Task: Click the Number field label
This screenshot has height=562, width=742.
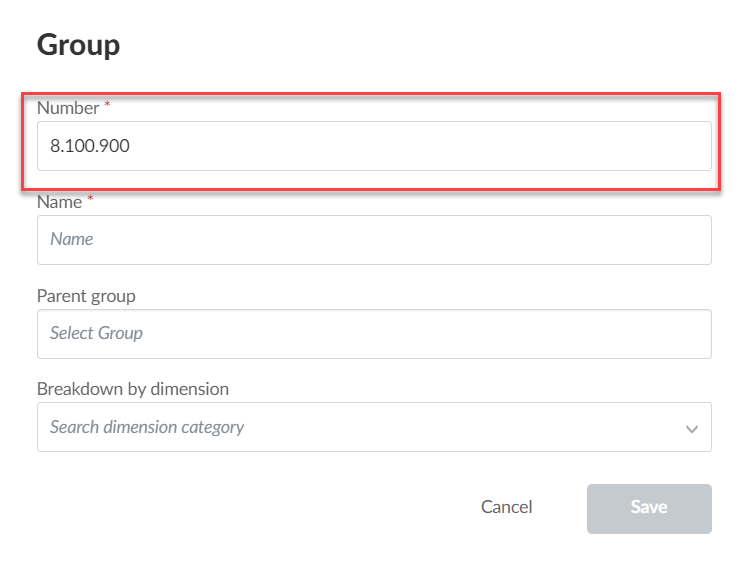Action: click(68, 108)
